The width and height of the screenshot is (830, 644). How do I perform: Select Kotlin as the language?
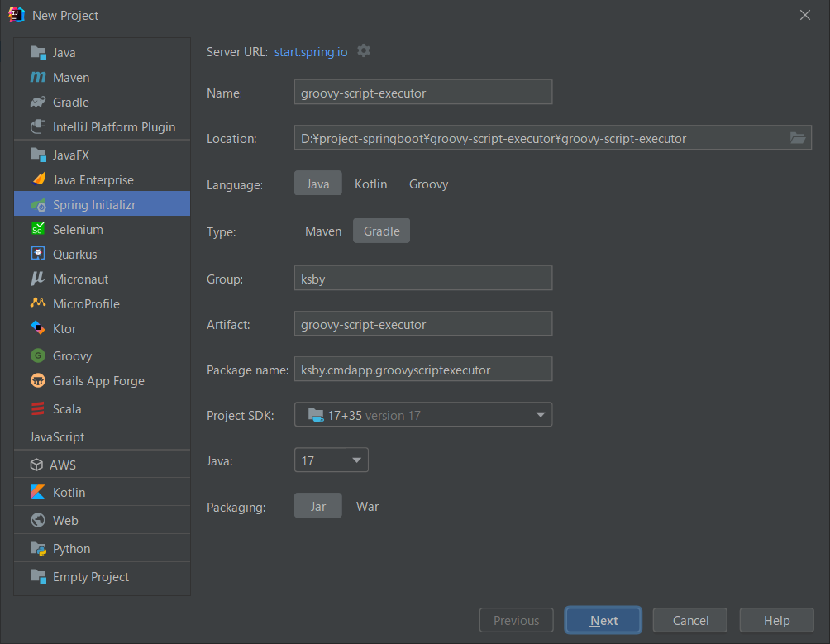coord(370,184)
